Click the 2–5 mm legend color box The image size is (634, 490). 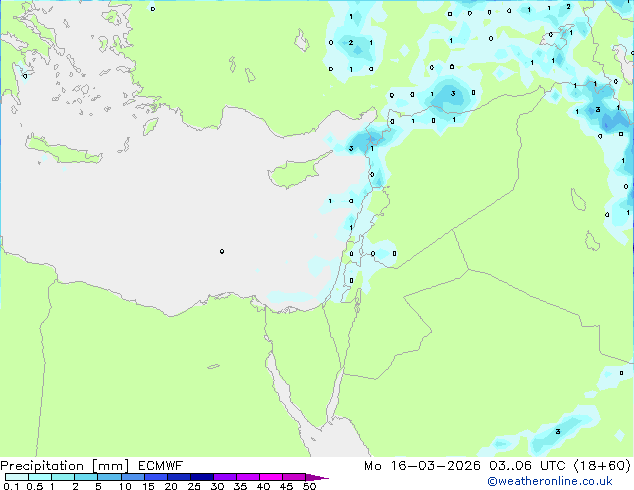(86, 477)
